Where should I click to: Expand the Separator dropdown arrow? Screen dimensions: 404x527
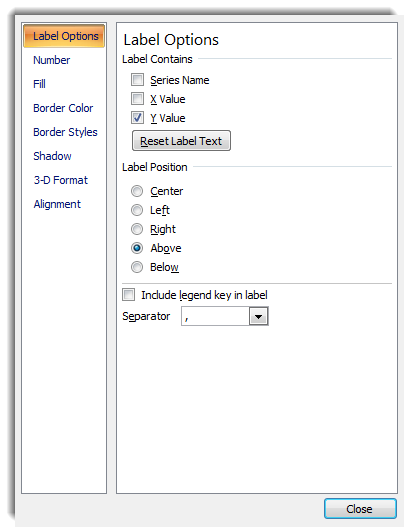pos(258,316)
